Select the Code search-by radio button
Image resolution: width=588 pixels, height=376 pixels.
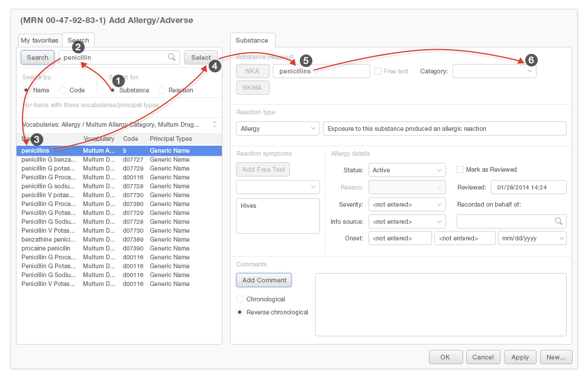tap(63, 90)
